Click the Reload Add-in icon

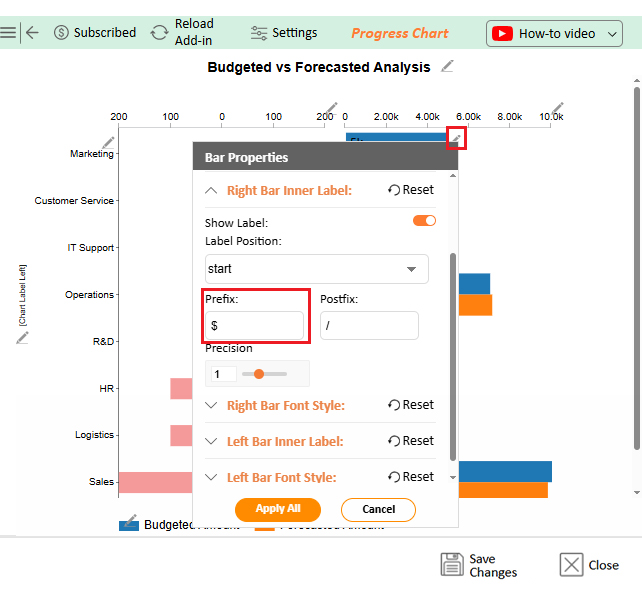pos(160,32)
